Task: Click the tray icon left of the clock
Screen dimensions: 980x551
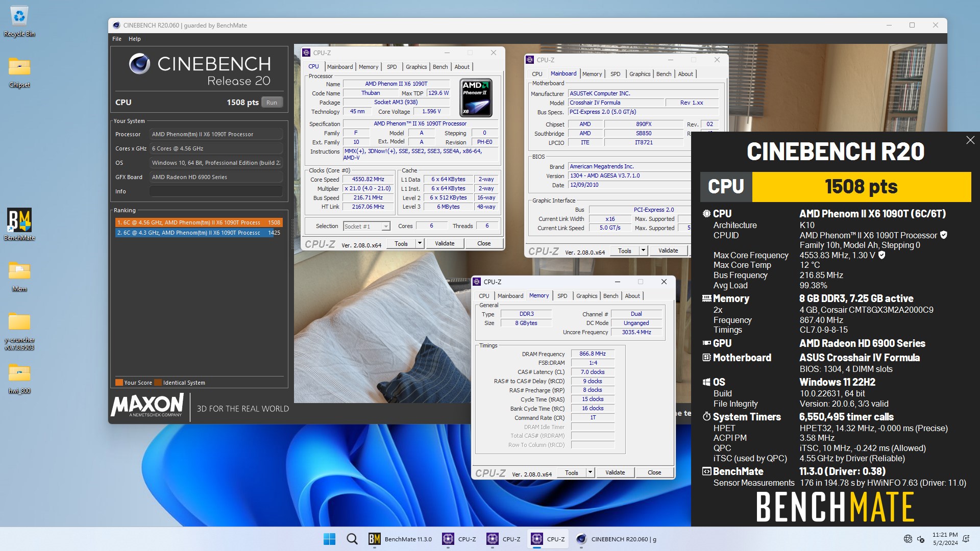Action: pos(921,539)
